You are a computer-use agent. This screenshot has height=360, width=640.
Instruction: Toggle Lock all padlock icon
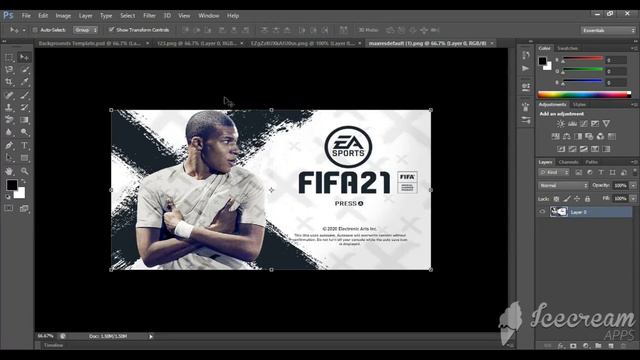coord(587,199)
